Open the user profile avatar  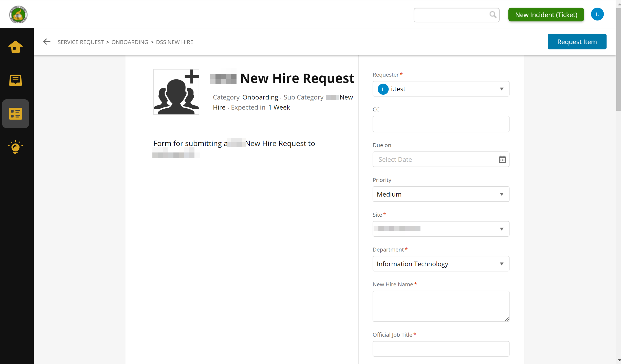[597, 14]
